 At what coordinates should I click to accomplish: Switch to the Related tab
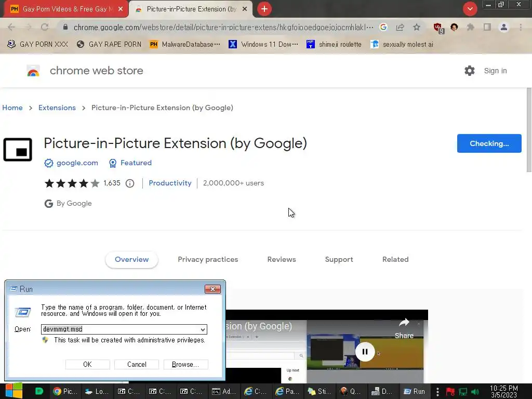click(395, 260)
